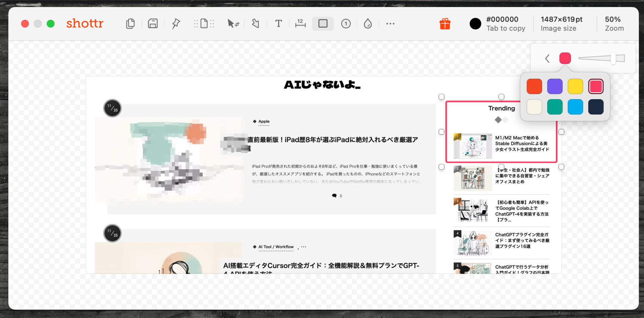Adjust the line thickness slider
This screenshot has width=644, height=318.
click(612, 58)
